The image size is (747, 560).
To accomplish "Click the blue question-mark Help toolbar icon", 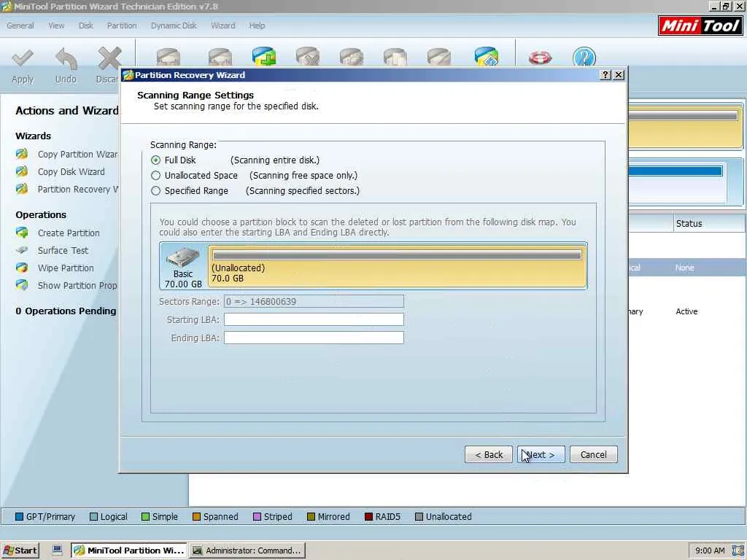I will point(584,57).
